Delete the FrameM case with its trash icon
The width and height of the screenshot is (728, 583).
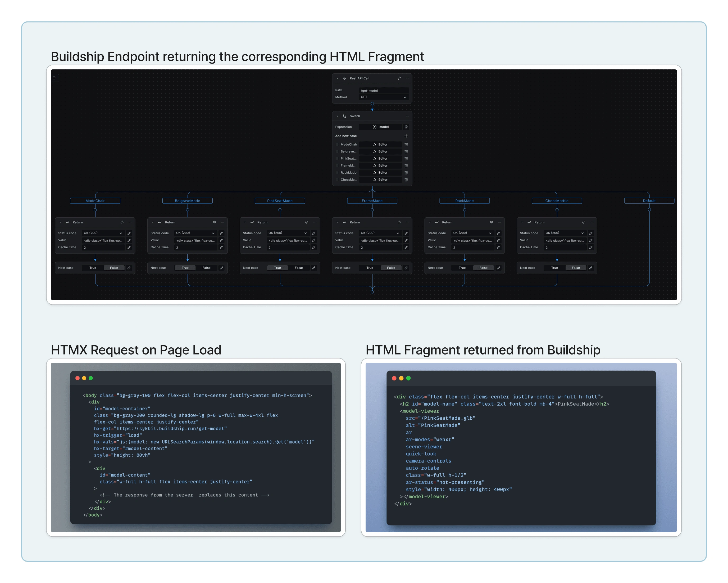pos(406,165)
